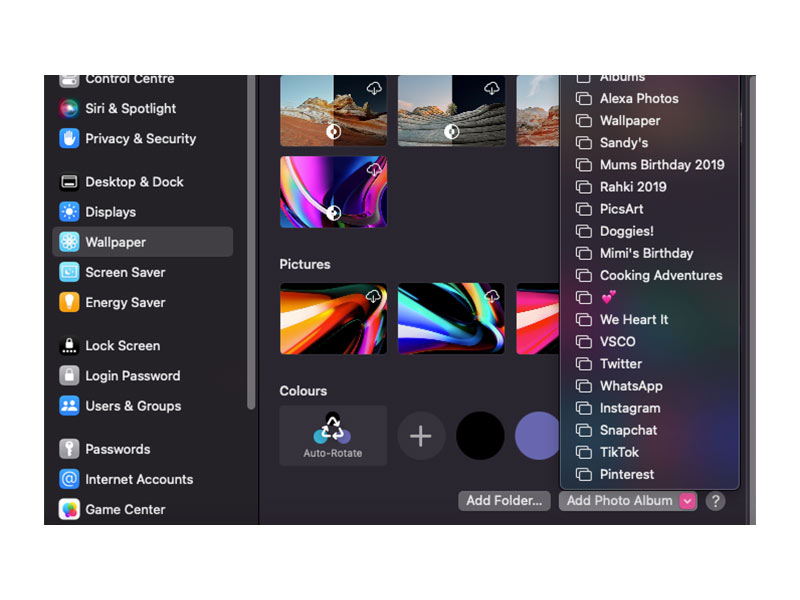
Task: Click the sidebar scrollbar
Action: (x=251, y=242)
